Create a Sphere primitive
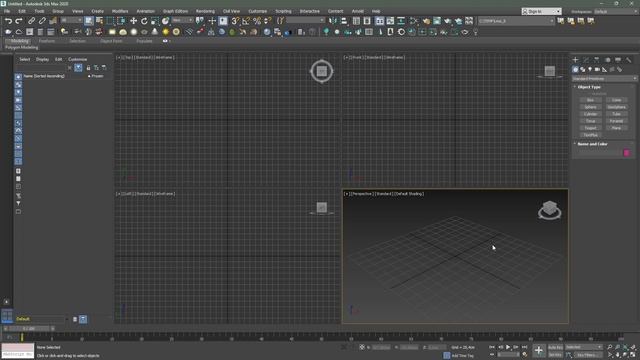 pos(590,107)
